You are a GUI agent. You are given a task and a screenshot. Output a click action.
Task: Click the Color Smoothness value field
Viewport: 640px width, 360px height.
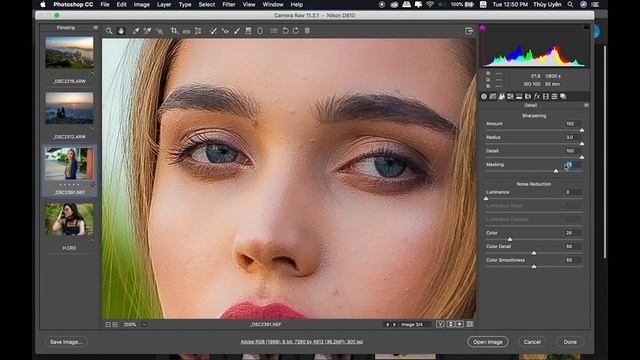click(x=573, y=260)
